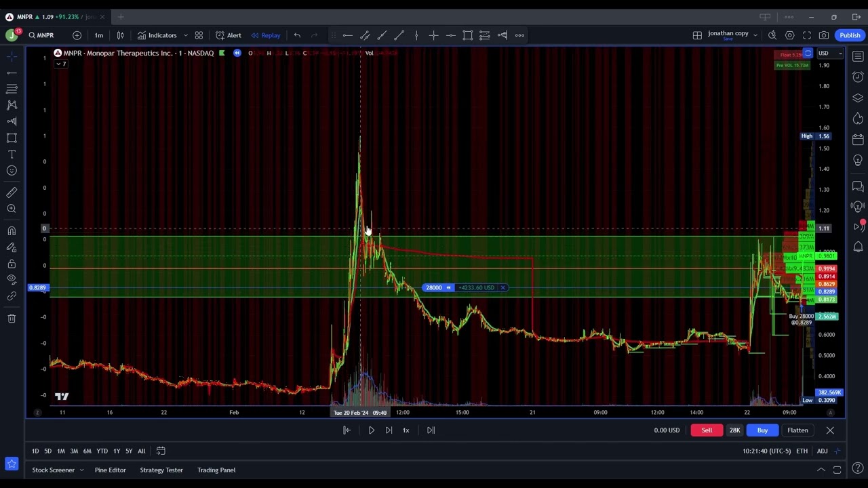Open the Indicator templates grid icon
Image resolution: width=868 pixels, height=488 pixels.
(199, 35)
